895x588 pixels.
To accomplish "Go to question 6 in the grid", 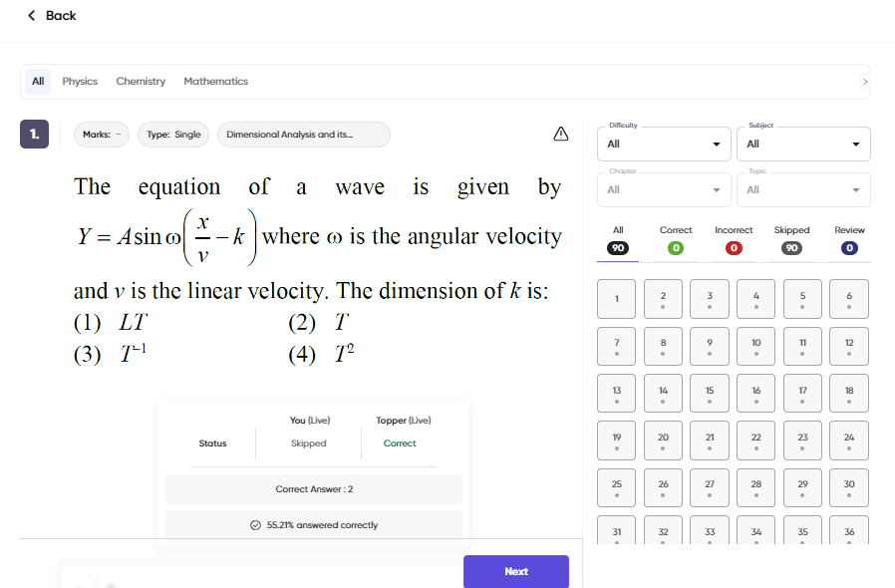I will 849,299.
